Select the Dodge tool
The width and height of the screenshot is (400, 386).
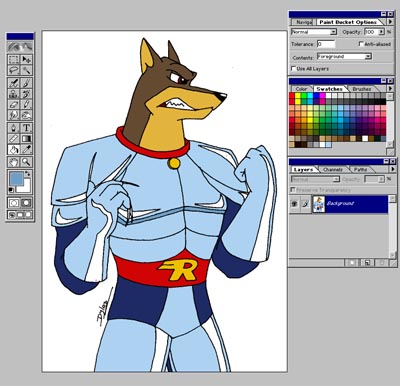(x=26, y=115)
